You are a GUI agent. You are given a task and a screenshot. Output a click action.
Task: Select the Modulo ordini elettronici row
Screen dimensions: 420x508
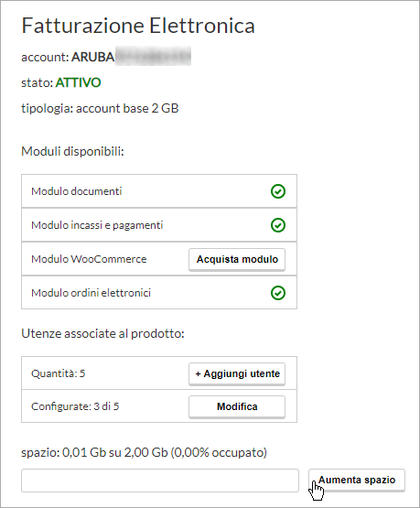coord(159,293)
